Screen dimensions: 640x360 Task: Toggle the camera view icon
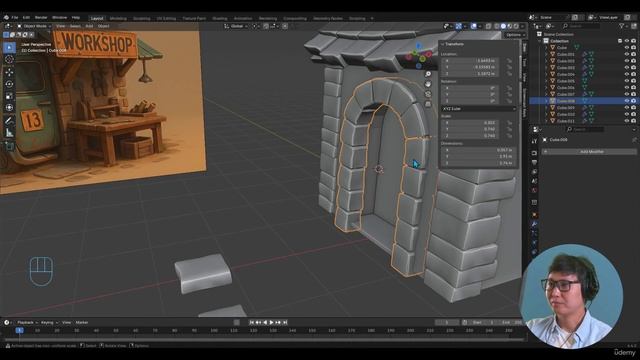pos(428,94)
